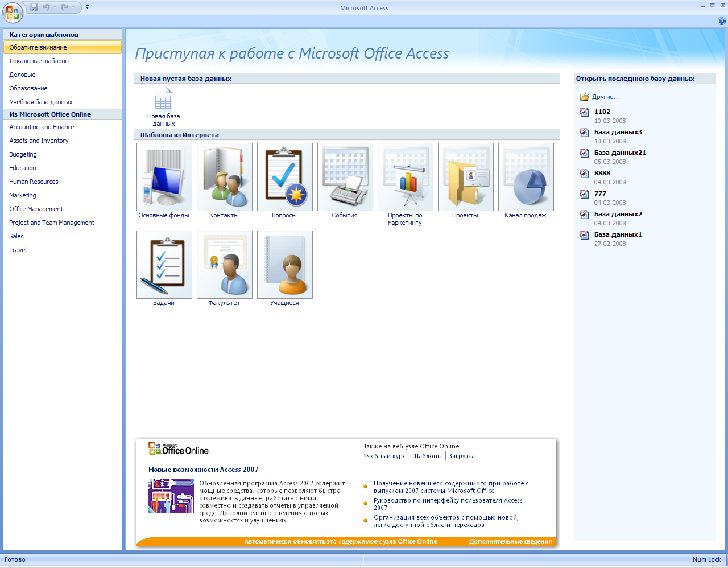Viewport: 728px width, 568px height.
Task: Open Руководство по интерфейсу пользователя Access link
Action: tap(448, 504)
